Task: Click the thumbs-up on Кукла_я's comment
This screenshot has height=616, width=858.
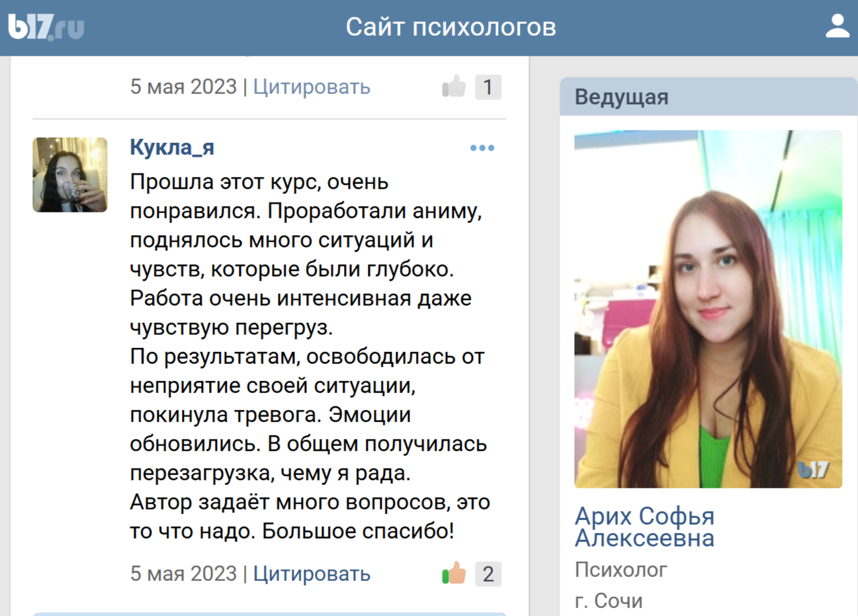Action: (454, 574)
